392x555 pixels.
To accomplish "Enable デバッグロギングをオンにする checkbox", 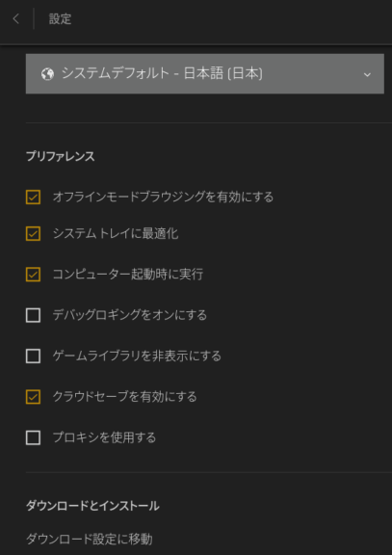I will pyautogui.click(x=33, y=315).
